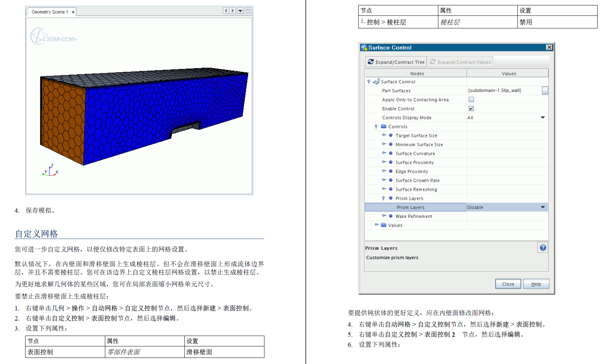
Task: Click the 零部件表面 table cell
Action: click(x=145, y=352)
